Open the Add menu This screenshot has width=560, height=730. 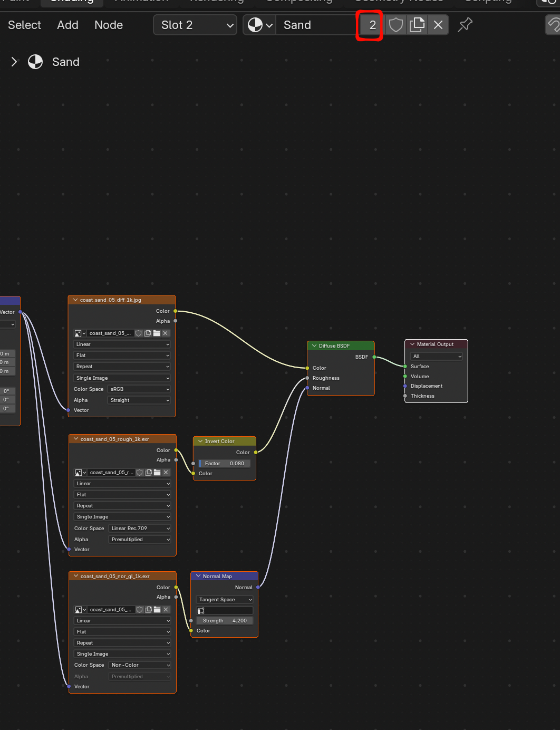click(x=67, y=25)
